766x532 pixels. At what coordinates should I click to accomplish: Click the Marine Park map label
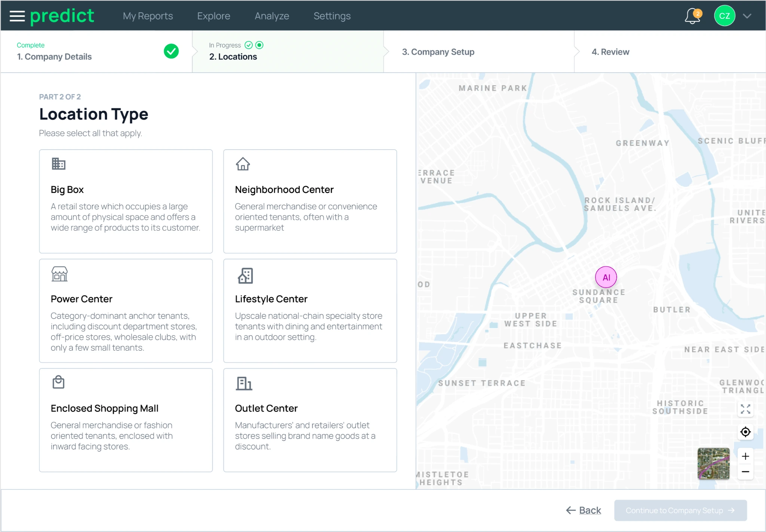coord(493,88)
